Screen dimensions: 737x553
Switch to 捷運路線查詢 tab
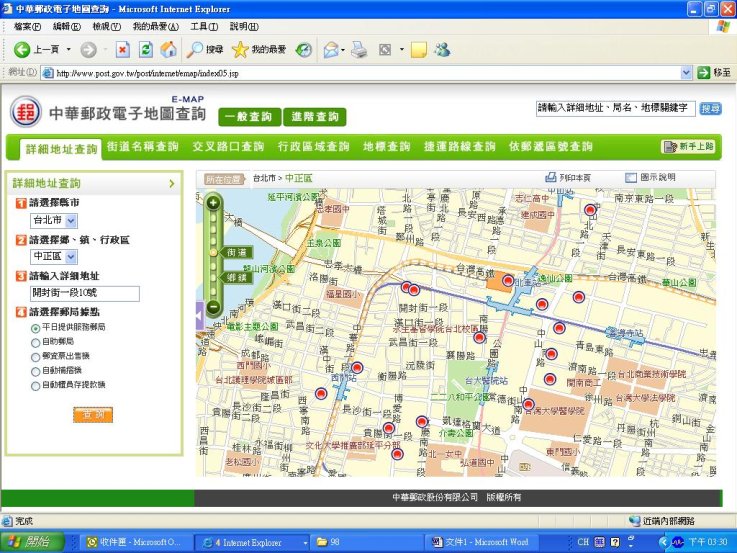[x=460, y=147]
